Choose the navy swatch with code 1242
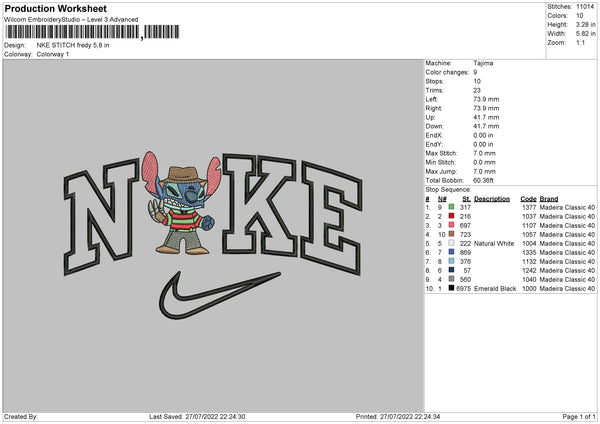Screen dimensions: 600x424 (451, 270)
